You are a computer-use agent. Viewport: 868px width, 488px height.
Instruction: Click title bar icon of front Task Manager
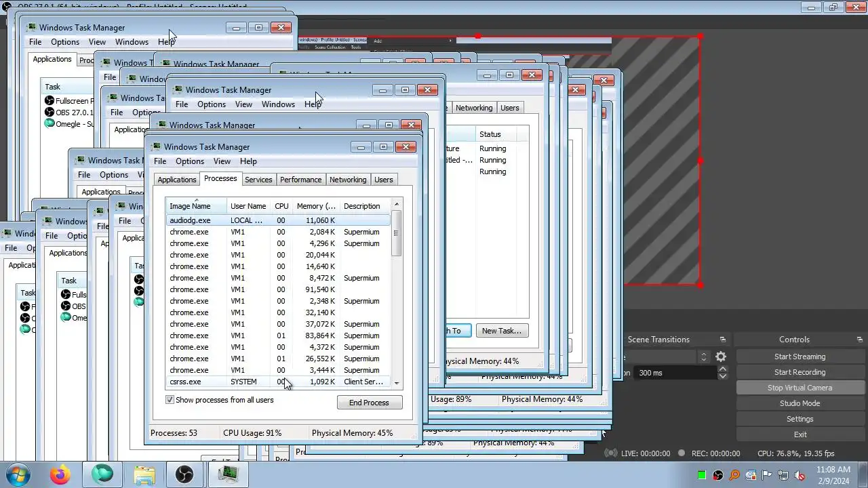pyautogui.click(x=157, y=146)
